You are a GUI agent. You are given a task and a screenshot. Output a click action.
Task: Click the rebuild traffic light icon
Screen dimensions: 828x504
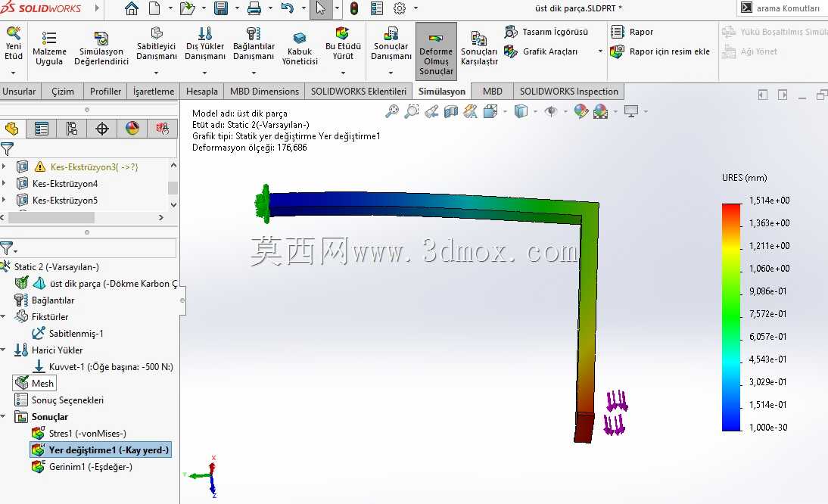(x=353, y=8)
